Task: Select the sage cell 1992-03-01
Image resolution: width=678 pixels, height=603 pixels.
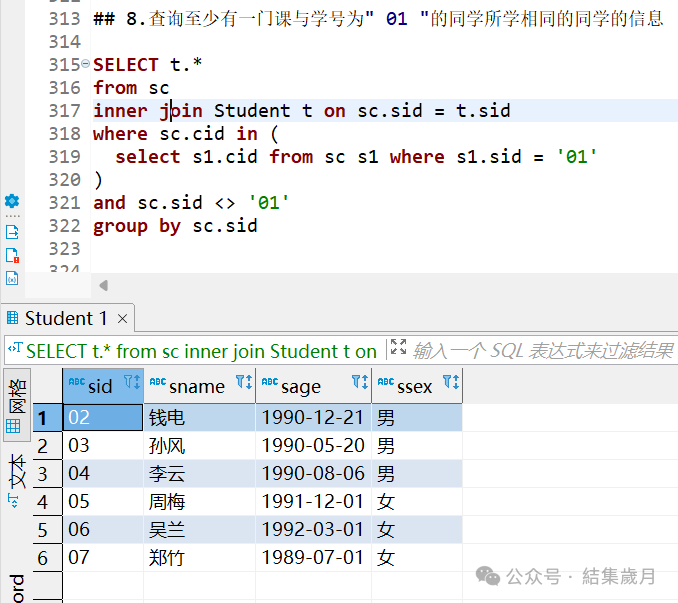Action: point(313,530)
